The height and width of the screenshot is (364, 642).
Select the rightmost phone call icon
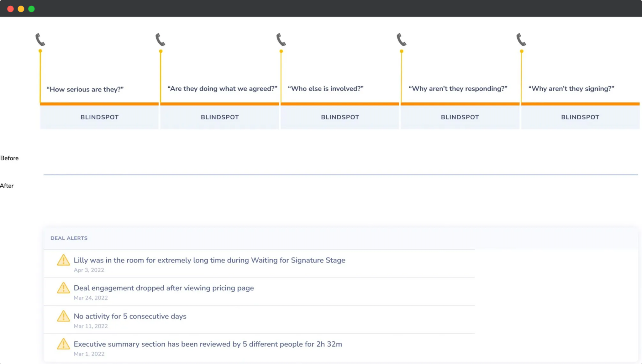pos(522,39)
